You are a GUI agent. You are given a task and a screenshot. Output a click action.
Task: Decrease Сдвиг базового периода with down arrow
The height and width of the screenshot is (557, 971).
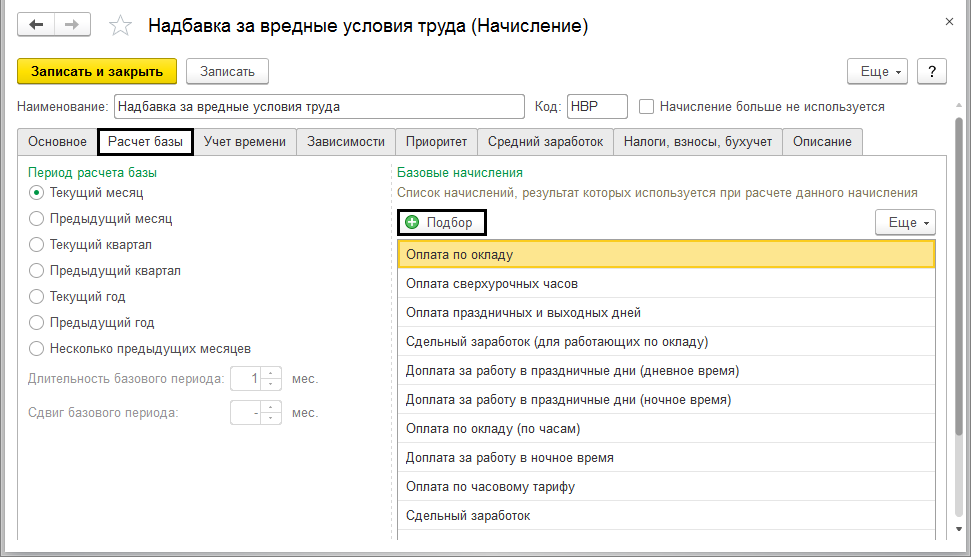pos(270,417)
